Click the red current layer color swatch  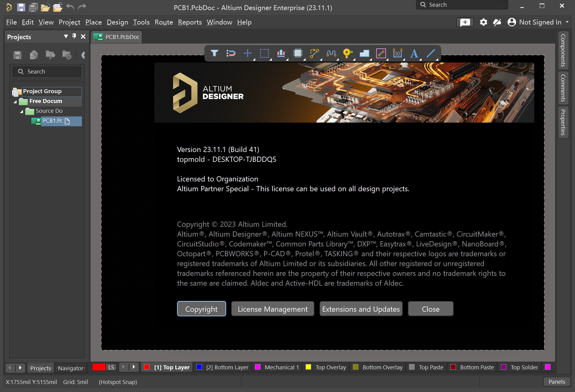tap(98, 367)
